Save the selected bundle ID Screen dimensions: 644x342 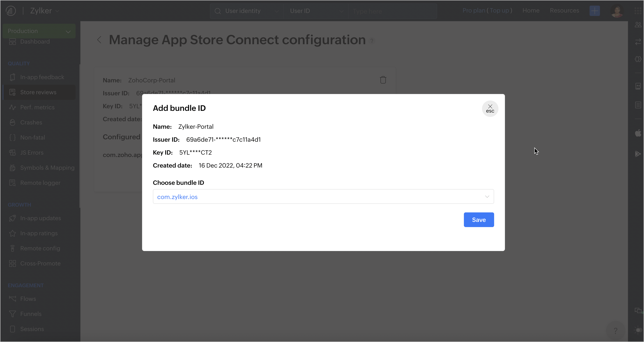[479, 220]
